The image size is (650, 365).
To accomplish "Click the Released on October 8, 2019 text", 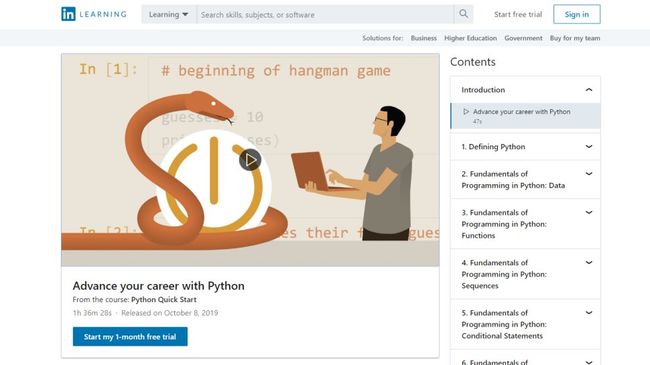I will [x=170, y=313].
